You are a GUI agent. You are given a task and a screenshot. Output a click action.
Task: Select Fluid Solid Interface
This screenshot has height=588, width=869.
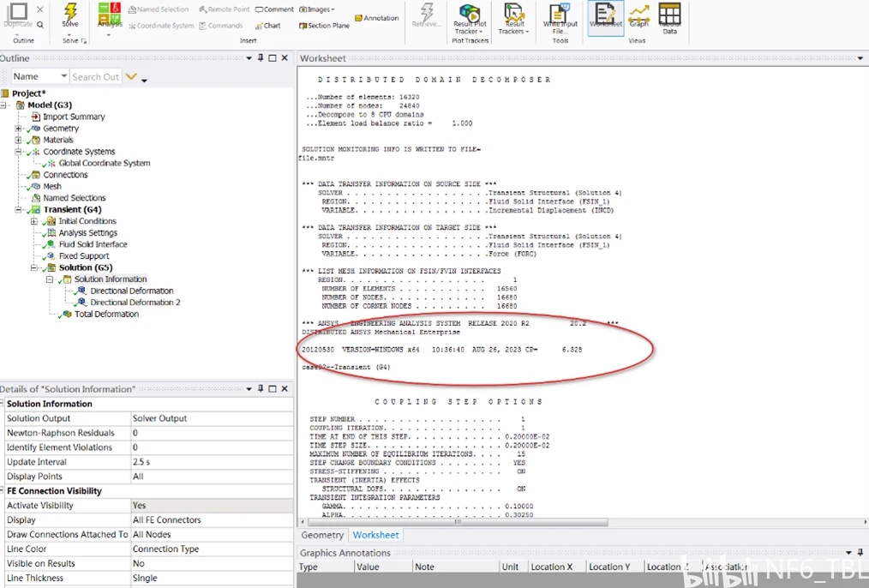(93, 244)
